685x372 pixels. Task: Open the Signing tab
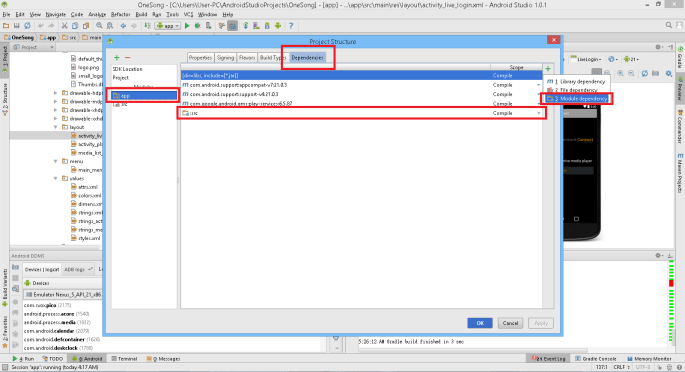tap(225, 58)
